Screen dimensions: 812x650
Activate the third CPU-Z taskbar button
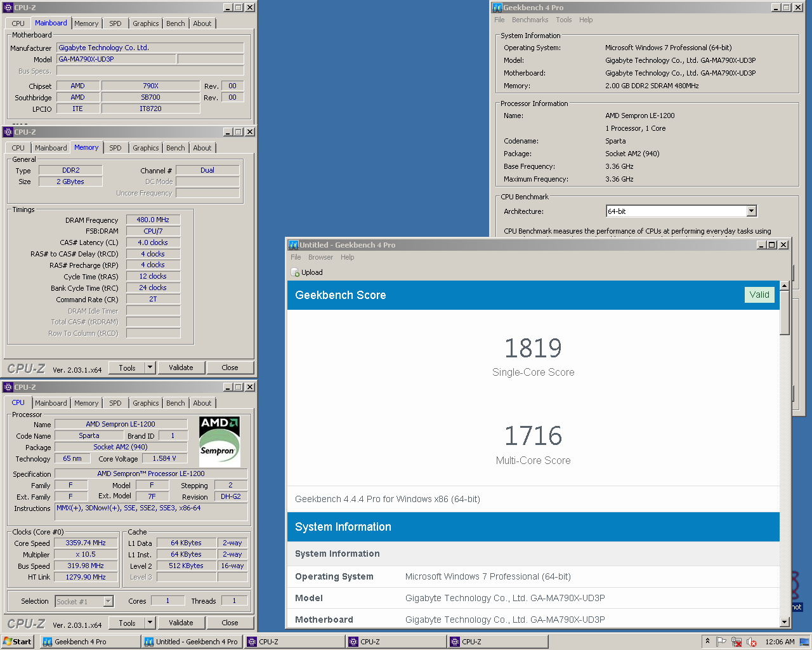(x=497, y=642)
